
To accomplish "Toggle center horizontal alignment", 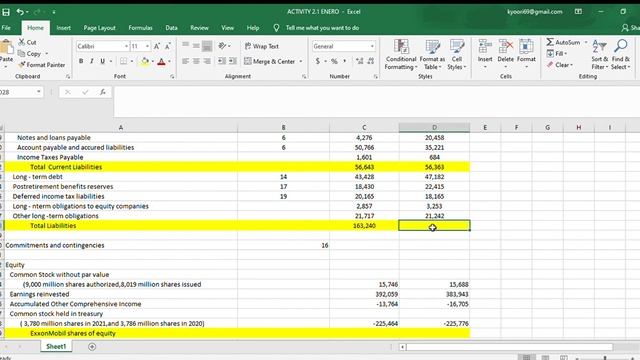I will click(x=196, y=61).
